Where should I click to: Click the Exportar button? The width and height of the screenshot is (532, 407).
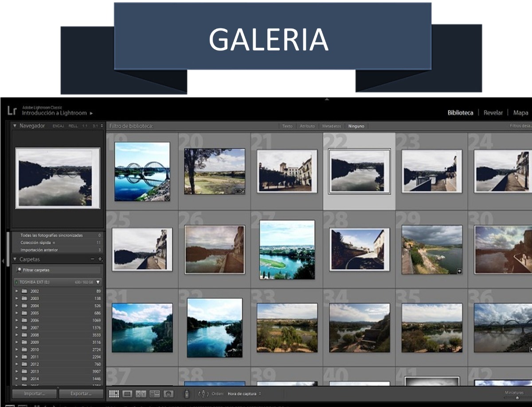pos(81,393)
